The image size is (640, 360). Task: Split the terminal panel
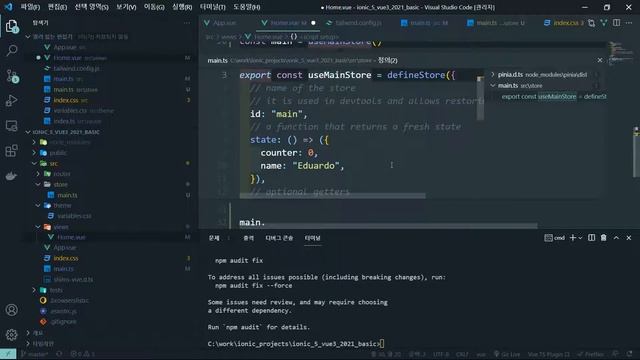pos(591,238)
